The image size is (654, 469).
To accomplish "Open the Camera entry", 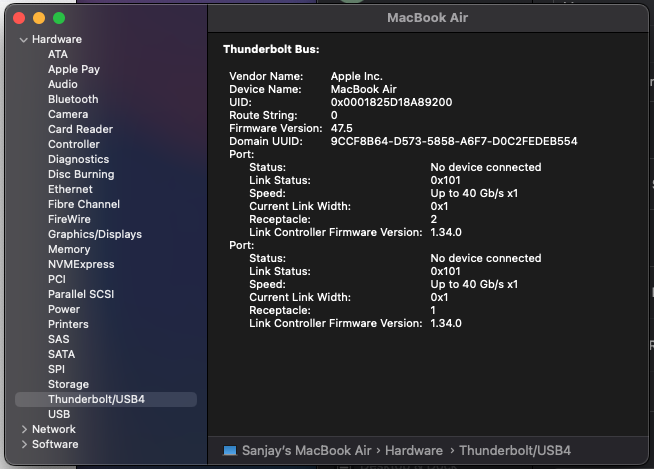I will (x=68, y=114).
